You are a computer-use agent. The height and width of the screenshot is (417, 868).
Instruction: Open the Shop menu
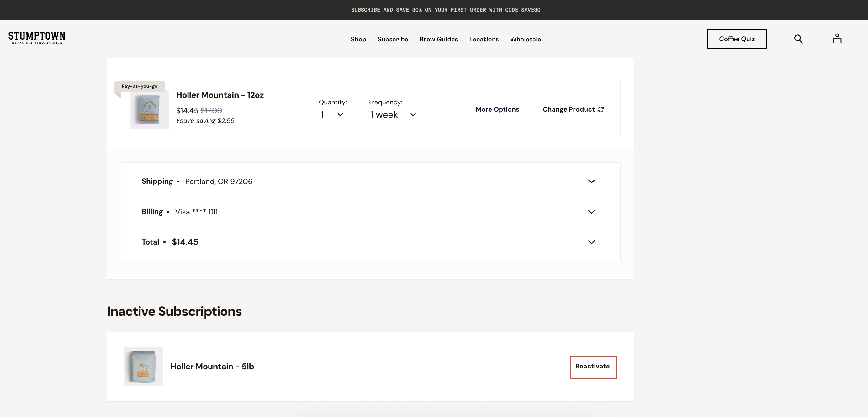coord(358,39)
